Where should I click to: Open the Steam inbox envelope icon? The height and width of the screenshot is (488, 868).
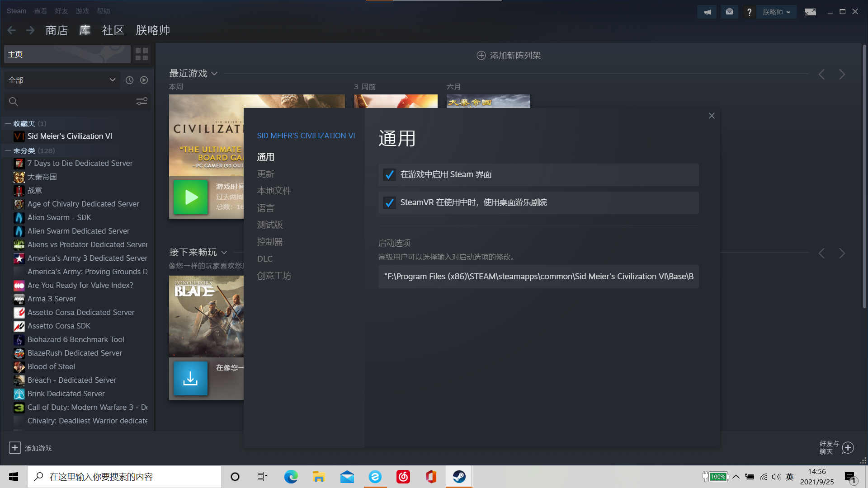(729, 12)
